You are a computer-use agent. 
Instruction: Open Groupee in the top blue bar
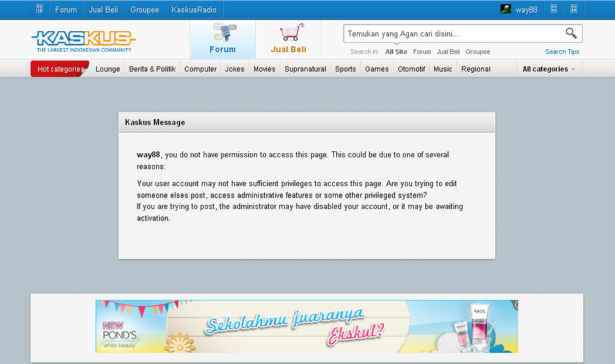tap(144, 10)
